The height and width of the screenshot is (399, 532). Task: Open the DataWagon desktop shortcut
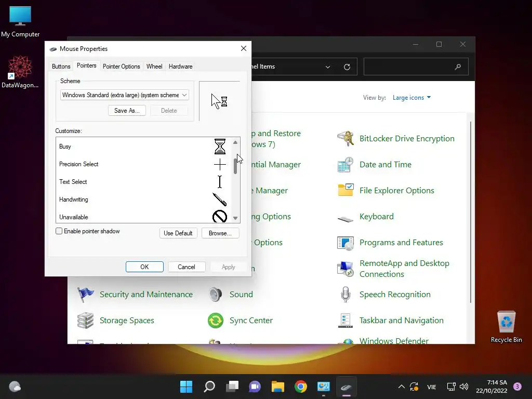click(20, 72)
